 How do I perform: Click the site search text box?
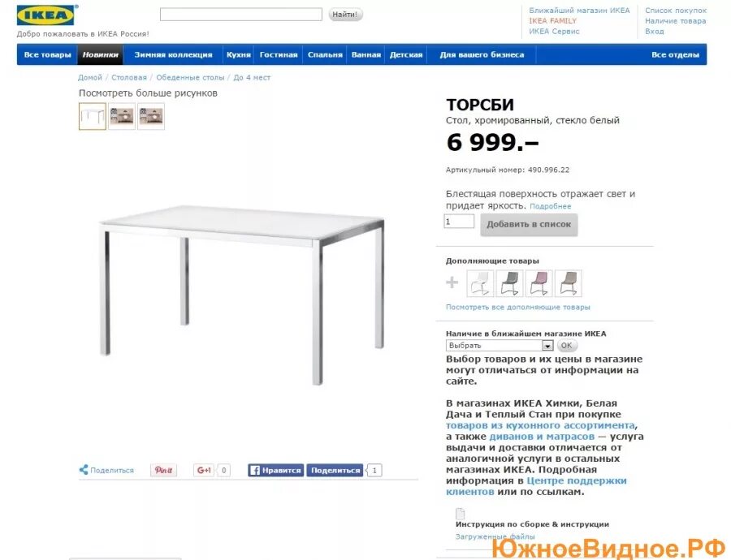pos(241,14)
